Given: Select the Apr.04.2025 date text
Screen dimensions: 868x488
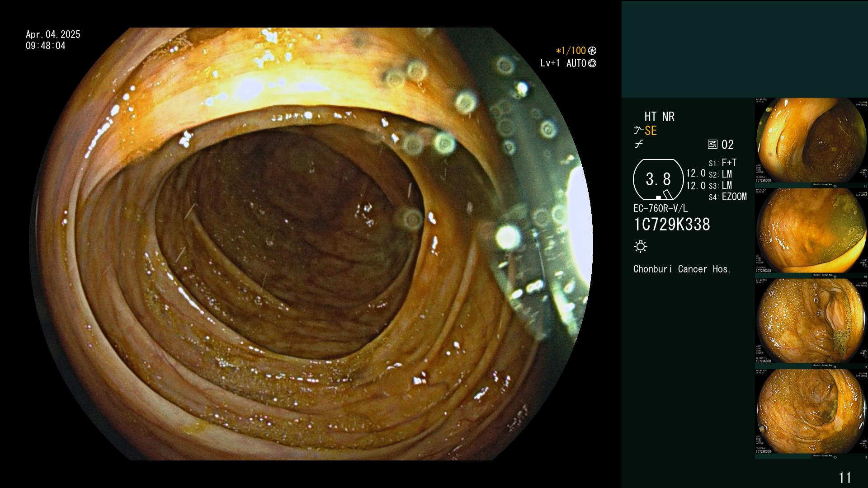Looking at the screenshot, I should pos(53,34).
